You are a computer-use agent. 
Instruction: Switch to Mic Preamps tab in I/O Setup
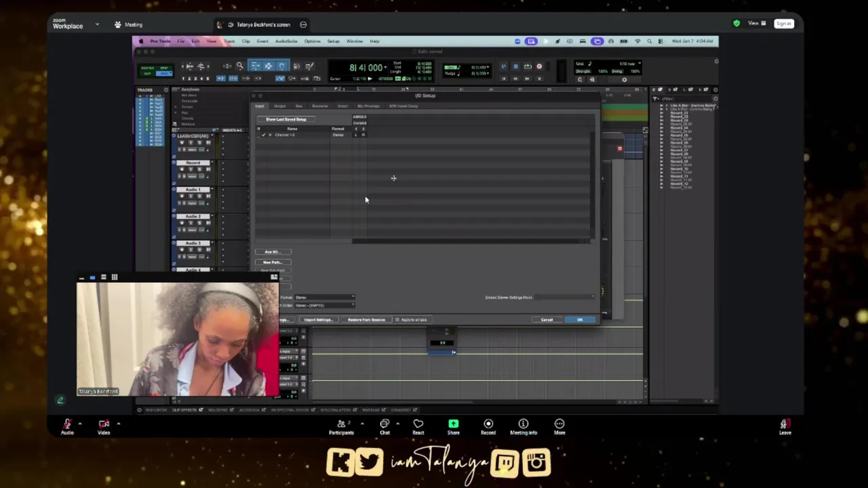[x=368, y=106]
